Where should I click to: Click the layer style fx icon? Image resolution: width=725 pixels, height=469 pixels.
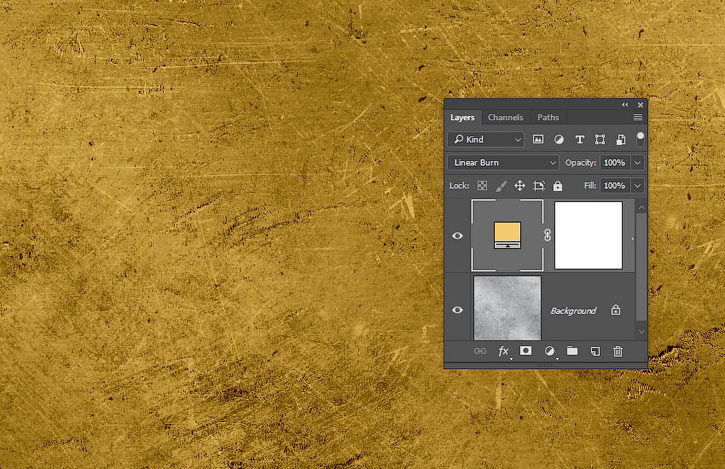[x=503, y=352]
